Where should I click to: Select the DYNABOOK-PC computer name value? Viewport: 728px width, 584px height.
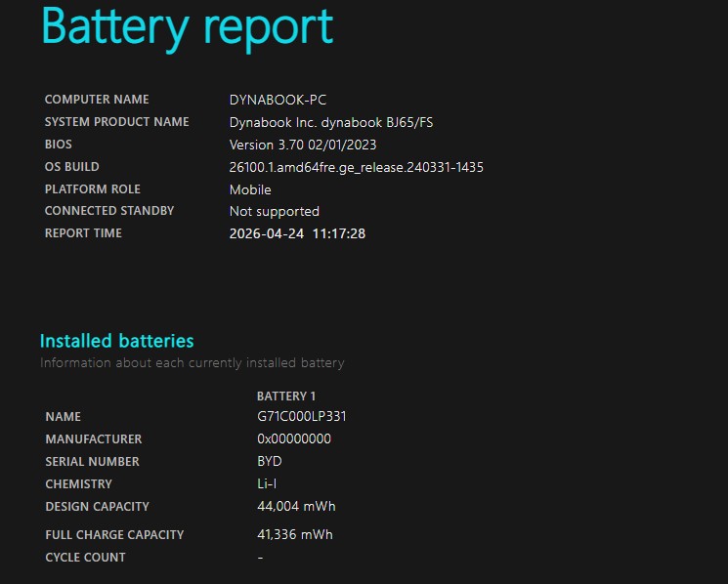click(278, 100)
